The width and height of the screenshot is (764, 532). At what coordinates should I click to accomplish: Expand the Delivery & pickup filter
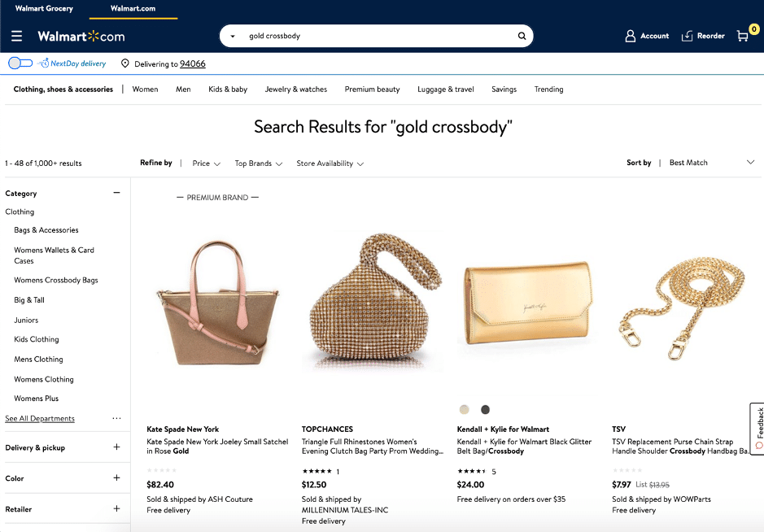tap(116, 447)
